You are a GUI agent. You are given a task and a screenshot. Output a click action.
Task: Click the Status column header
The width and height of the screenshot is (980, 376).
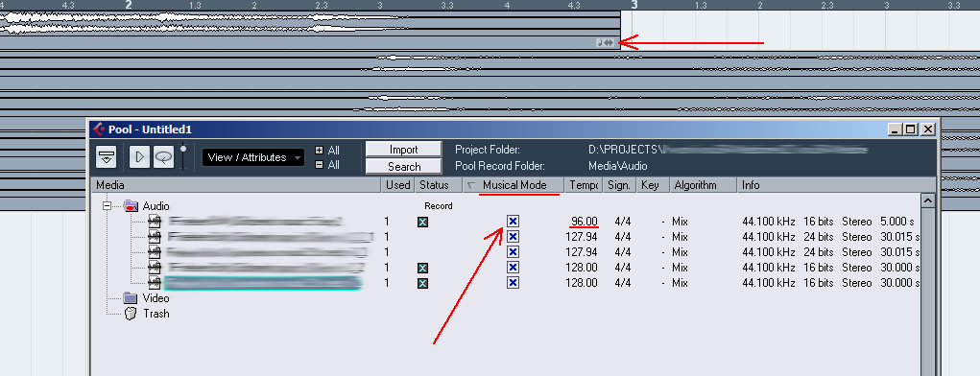point(438,185)
